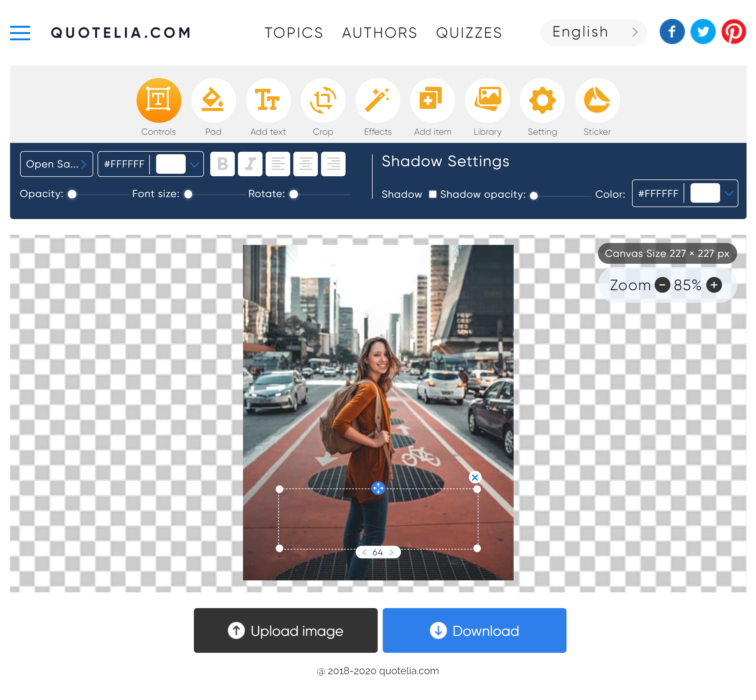Screen dimensions: 756x700
Task: Open the Setting gear tool
Action: [542, 100]
